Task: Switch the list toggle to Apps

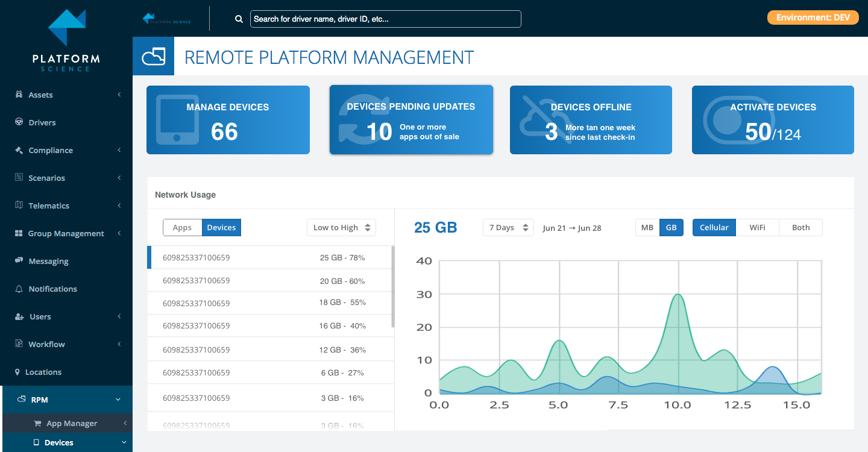Action: [x=182, y=227]
